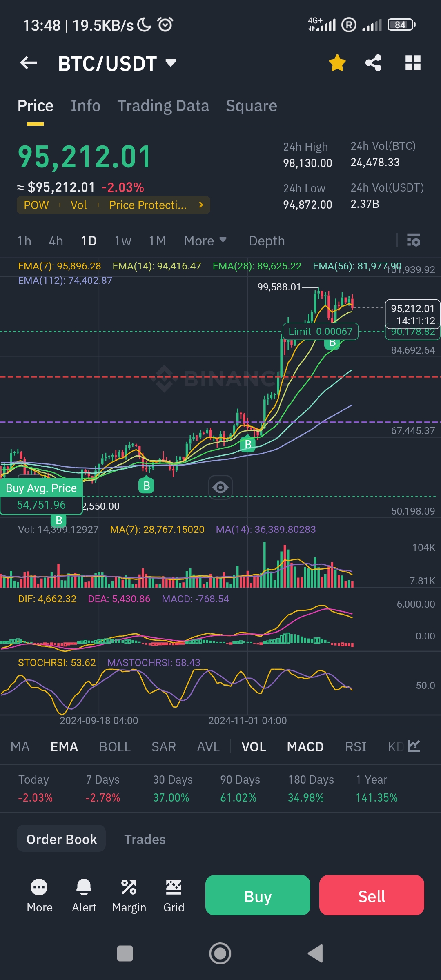The image size is (441, 980).
Task: Switch to the Trading Data tab
Action: click(x=163, y=106)
